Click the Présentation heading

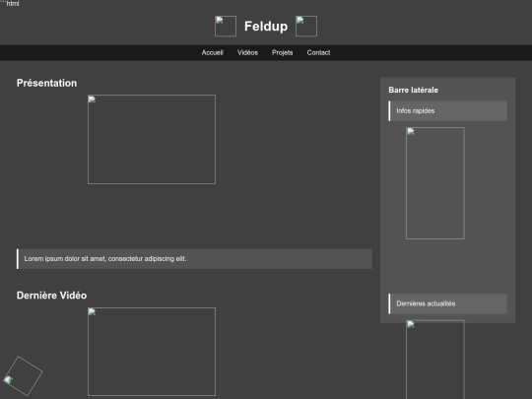pyautogui.click(x=47, y=83)
